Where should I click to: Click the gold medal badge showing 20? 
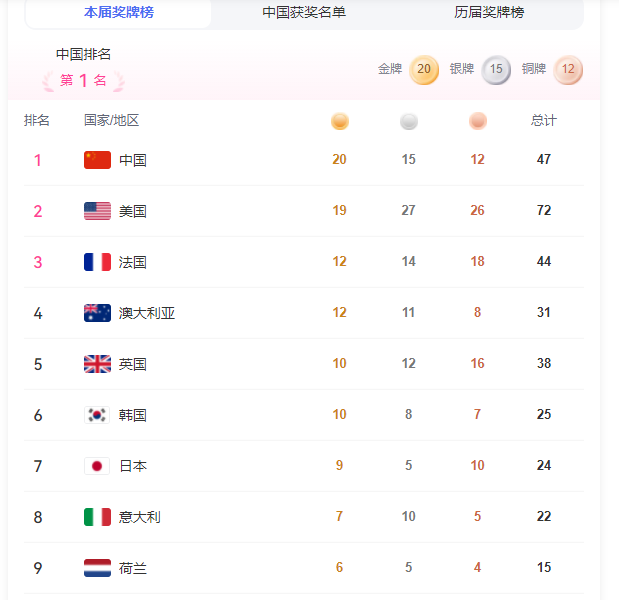click(x=424, y=70)
